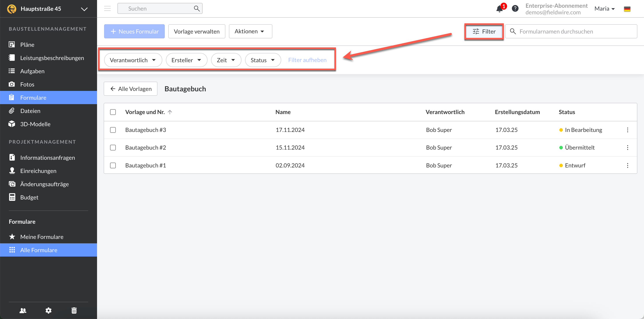Click the notification bell icon
This screenshot has height=319, width=644.
[499, 9]
